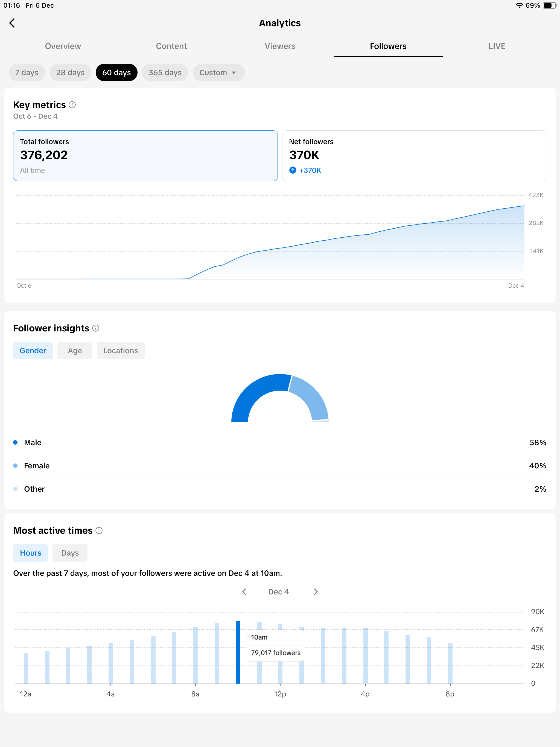
Task: Tap the Oct 6 - Dec 4 date range
Action: point(36,116)
